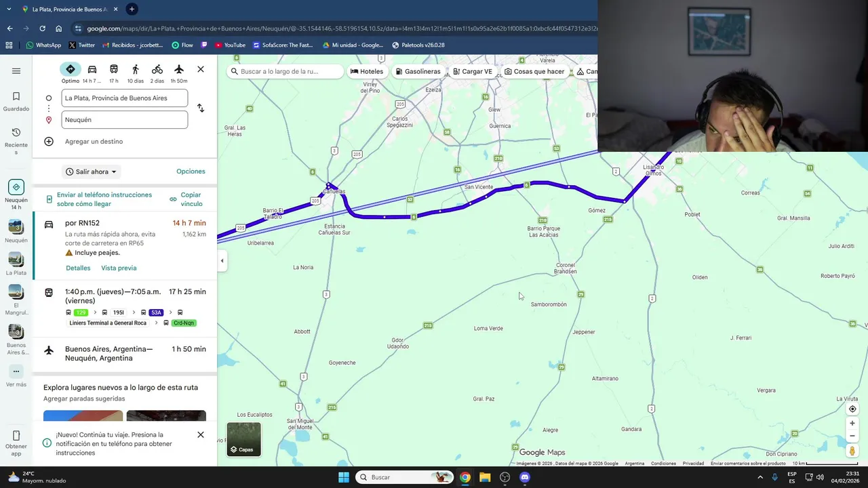Open new browser tab

132,9
